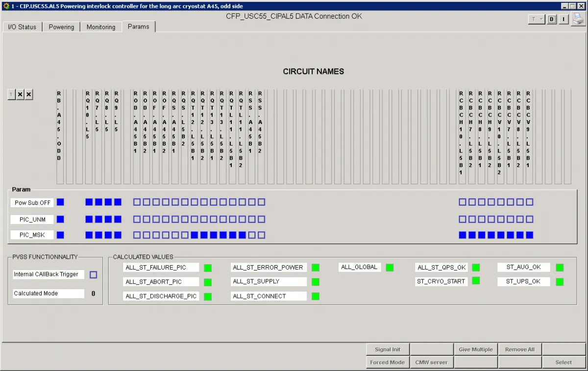Screen dimensions: 588x371
Task: Click the ST_CRYO_START green status indicator
Action: click(476, 281)
